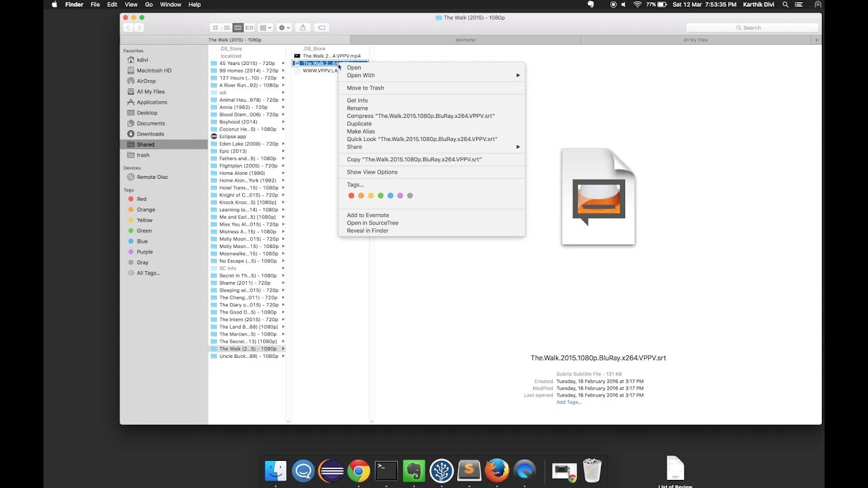Switch Finder to icon view
Image resolution: width=868 pixels, height=488 pixels.
tap(216, 28)
